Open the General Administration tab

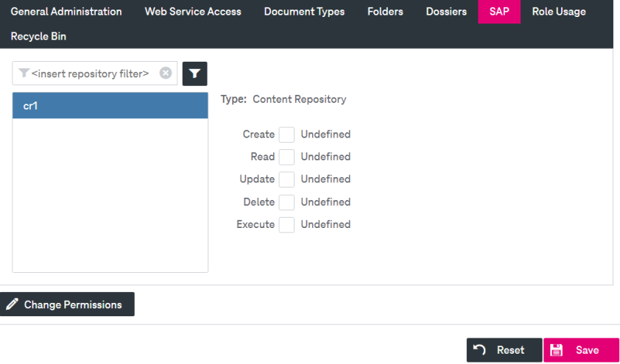(66, 12)
